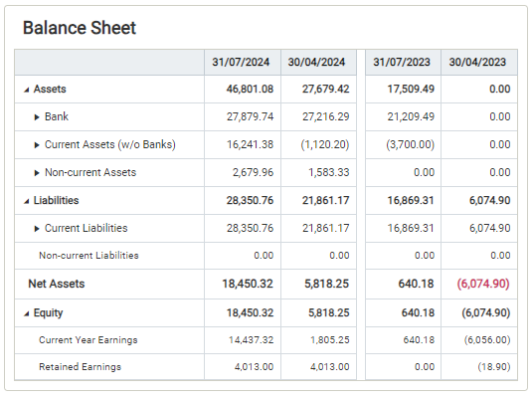The image size is (532, 398).
Task: Select the 30/04/2023 column header
Action: point(477,62)
